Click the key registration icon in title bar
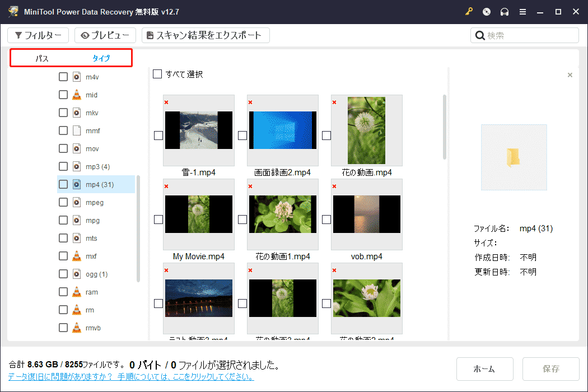Viewport: 588px width, 392px height. click(x=469, y=11)
